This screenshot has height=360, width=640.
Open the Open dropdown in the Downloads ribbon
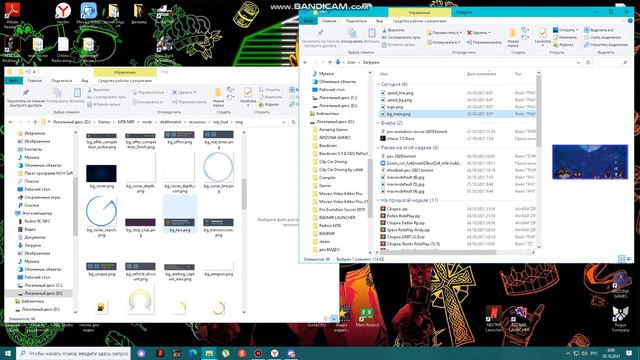[566, 30]
